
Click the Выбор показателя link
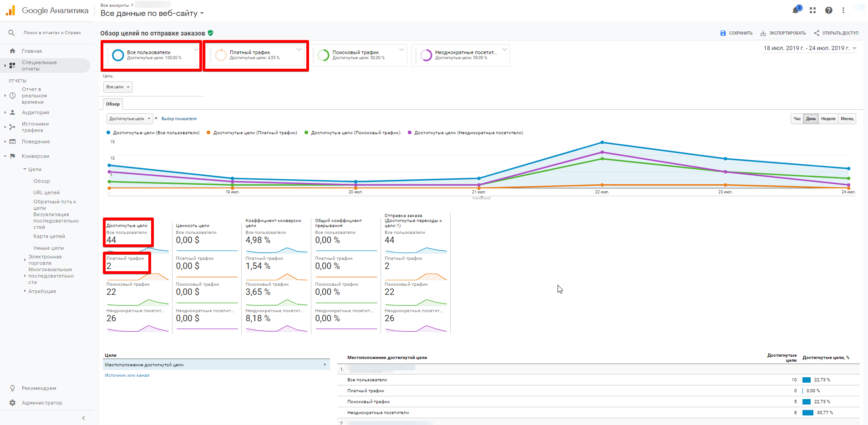coord(179,119)
